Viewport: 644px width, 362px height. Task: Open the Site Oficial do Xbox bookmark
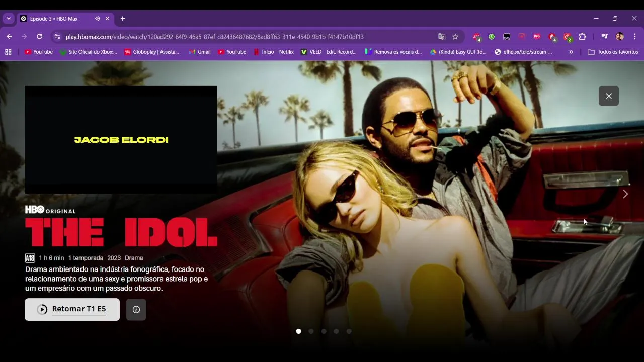coord(88,52)
